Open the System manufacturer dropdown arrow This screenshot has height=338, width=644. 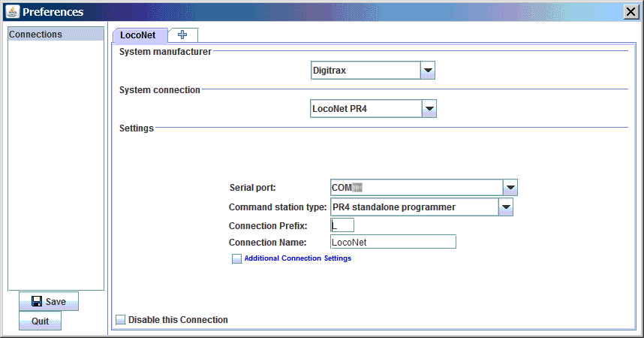point(428,71)
